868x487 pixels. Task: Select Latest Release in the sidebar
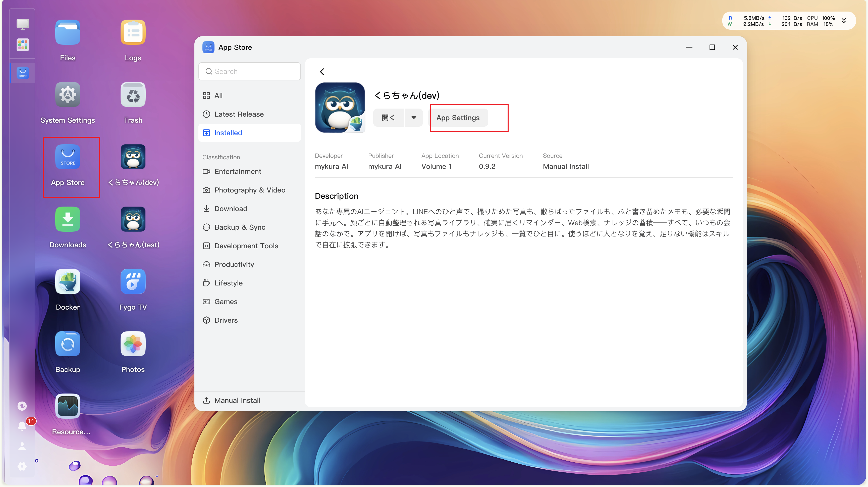(250, 114)
